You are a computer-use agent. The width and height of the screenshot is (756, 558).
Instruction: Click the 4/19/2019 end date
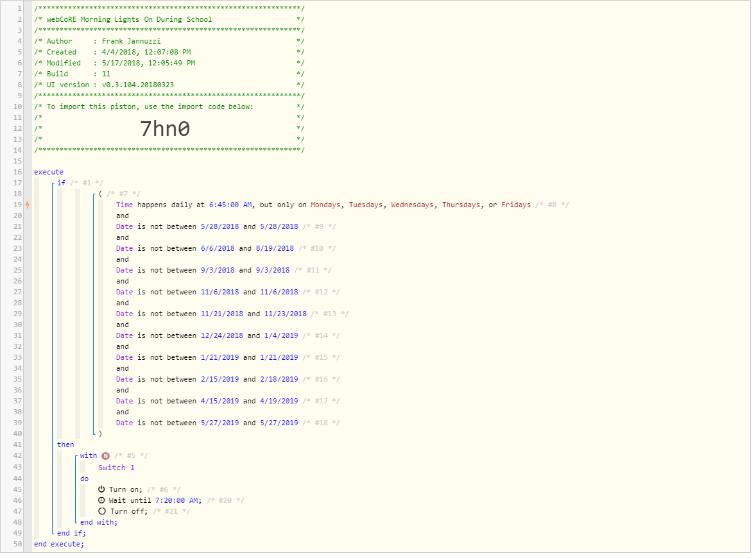point(279,402)
